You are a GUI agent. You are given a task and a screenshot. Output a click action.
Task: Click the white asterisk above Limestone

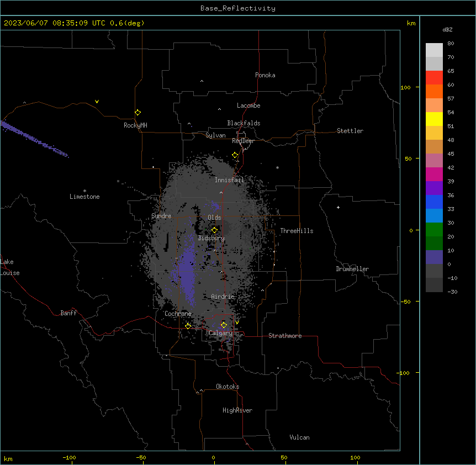(x=84, y=191)
